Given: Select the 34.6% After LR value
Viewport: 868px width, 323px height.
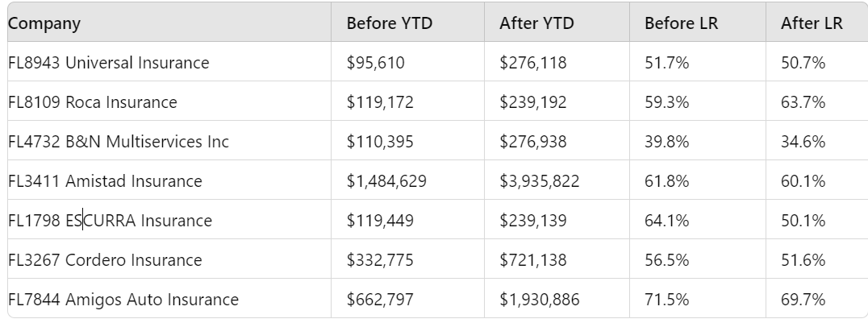Looking at the screenshot, I should (803, 142).
